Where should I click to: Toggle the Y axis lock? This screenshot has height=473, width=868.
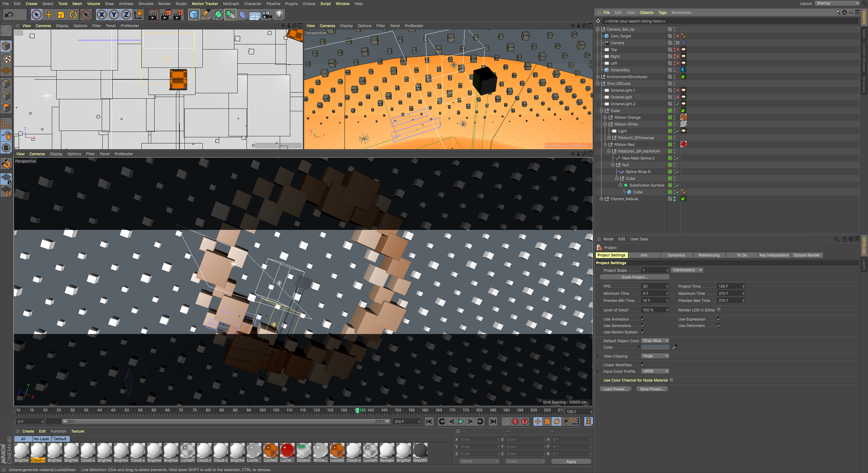114,14
